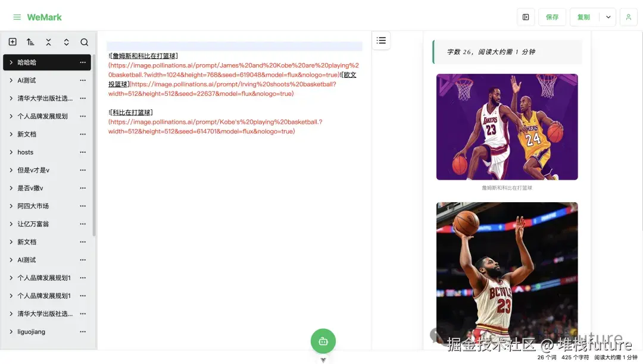Viewport: 643px width, 364px height.
Task: Click the sidebar vertical scrollbar
Action: pyautogui.click(x=94, y=145)
